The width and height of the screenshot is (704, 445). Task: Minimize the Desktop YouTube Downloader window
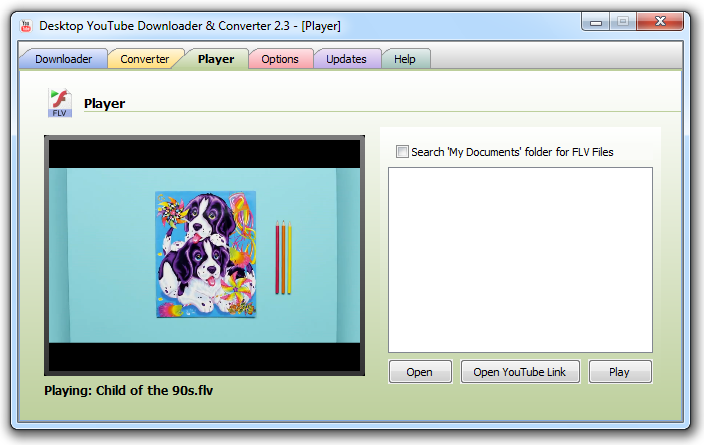596,22
